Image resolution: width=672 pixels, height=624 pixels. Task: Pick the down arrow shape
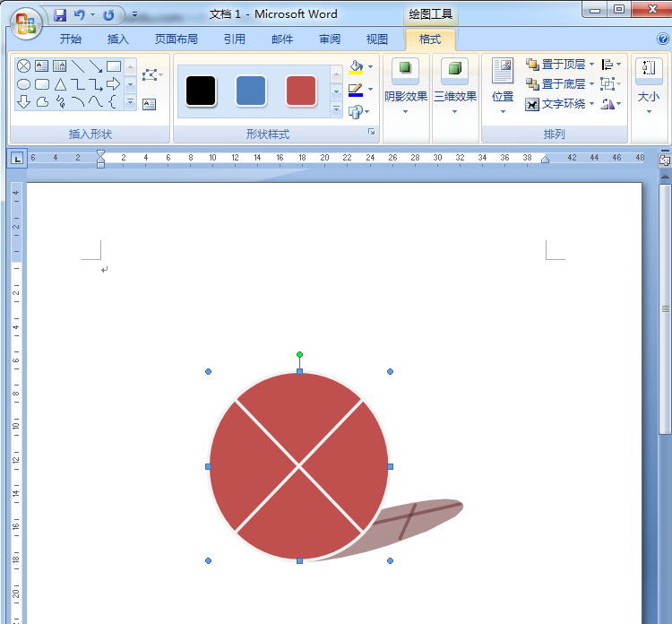point(23,102)
